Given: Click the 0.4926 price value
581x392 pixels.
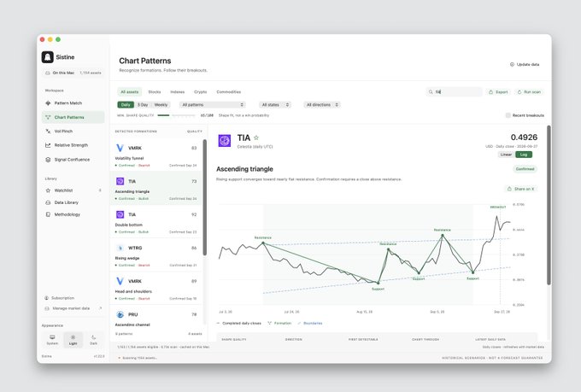Looking at the screenshot, I should (524, 137).
